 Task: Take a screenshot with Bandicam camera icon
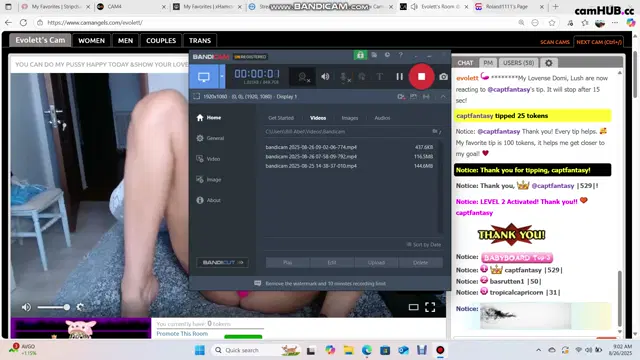tap(443, 76)
